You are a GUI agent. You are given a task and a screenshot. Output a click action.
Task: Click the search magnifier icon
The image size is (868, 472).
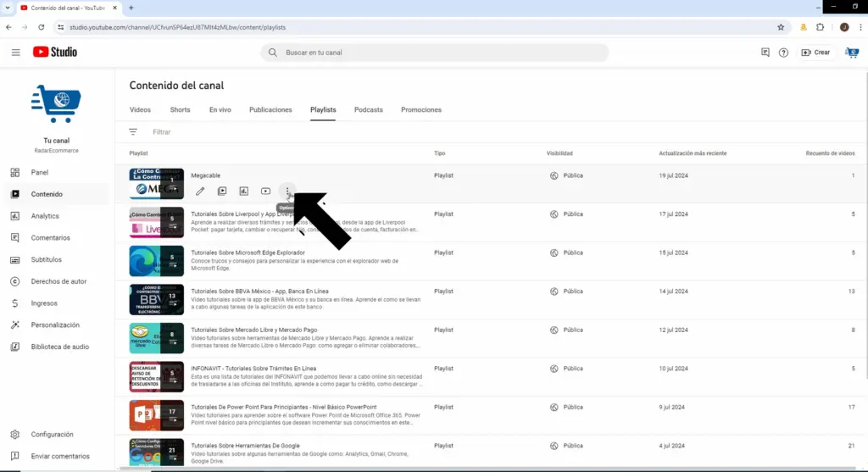[x=272, y=53]
